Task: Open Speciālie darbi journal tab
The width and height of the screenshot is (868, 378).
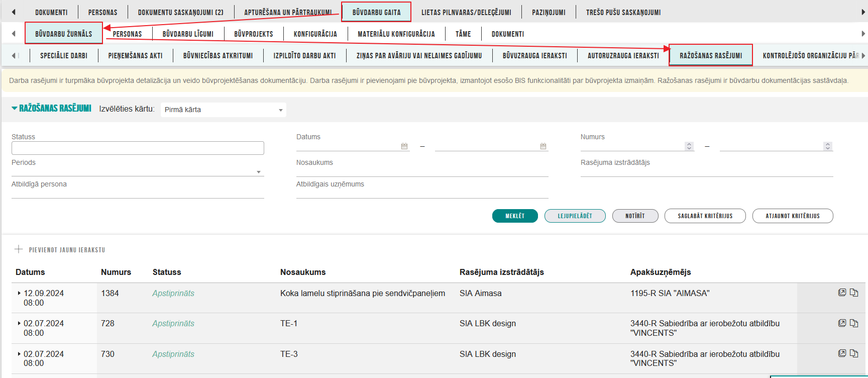Action: click(x=64, y=55)
